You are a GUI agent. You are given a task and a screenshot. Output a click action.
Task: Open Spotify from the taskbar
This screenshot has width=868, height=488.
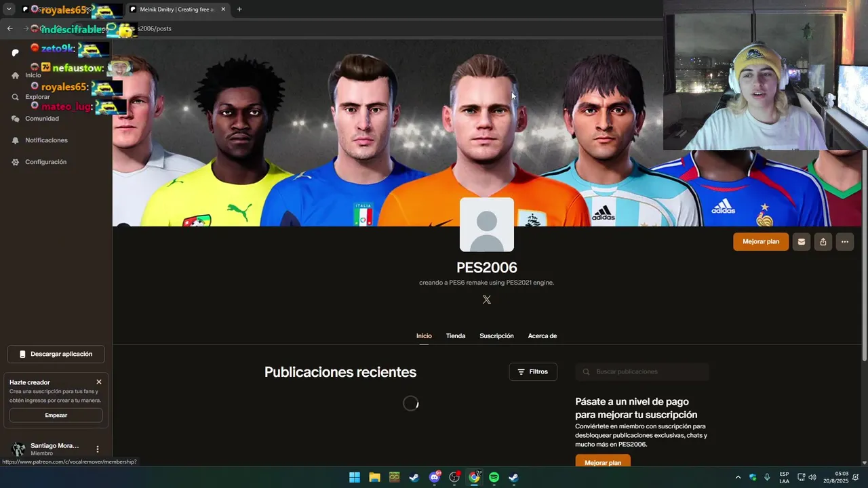pyautogui.click(x=494, y=477)
